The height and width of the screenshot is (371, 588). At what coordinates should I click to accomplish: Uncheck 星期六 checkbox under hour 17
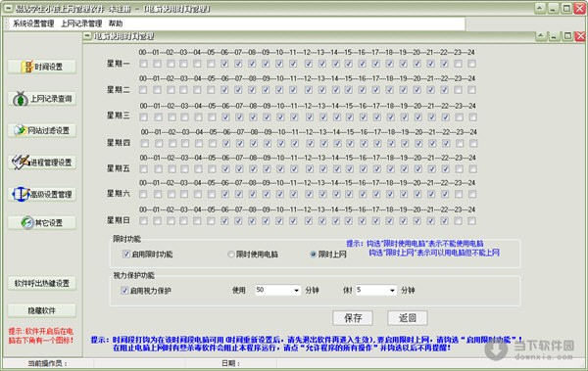(376, 194)
